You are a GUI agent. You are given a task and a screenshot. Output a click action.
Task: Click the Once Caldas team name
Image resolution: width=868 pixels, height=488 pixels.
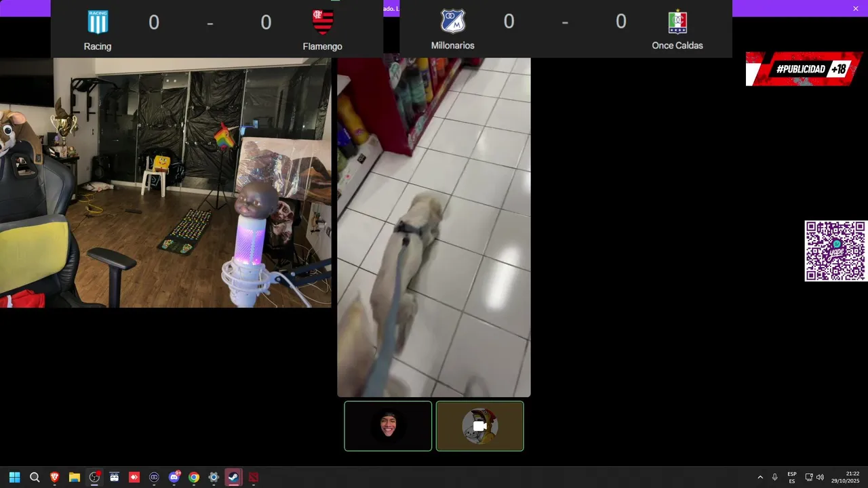(677, 45)
